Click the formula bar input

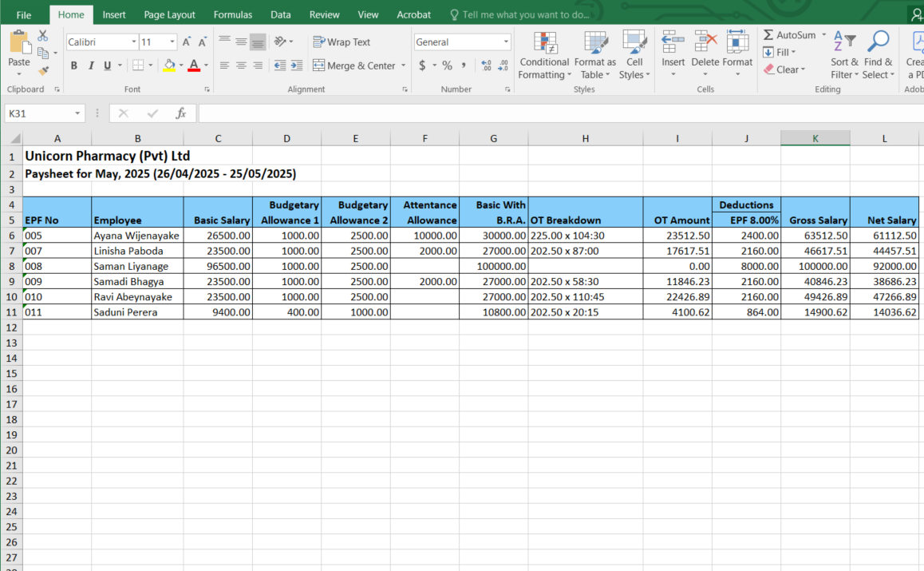[560, 113]
